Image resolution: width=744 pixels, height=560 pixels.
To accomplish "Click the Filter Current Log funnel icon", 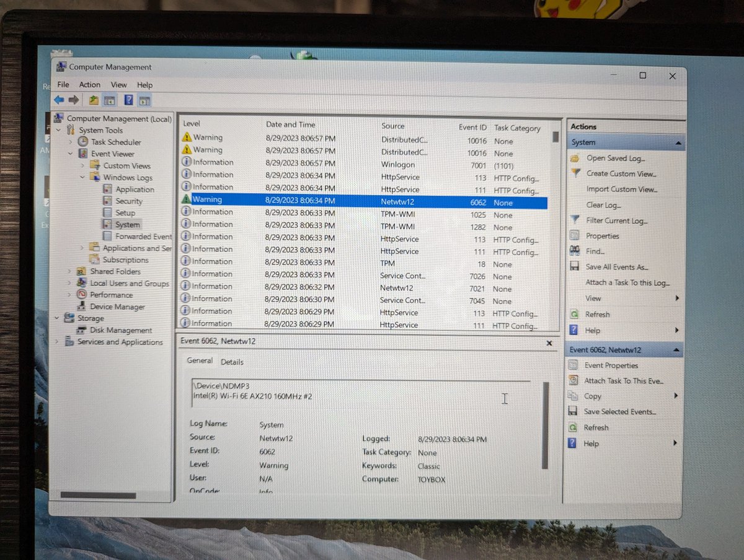I will 575,221.
